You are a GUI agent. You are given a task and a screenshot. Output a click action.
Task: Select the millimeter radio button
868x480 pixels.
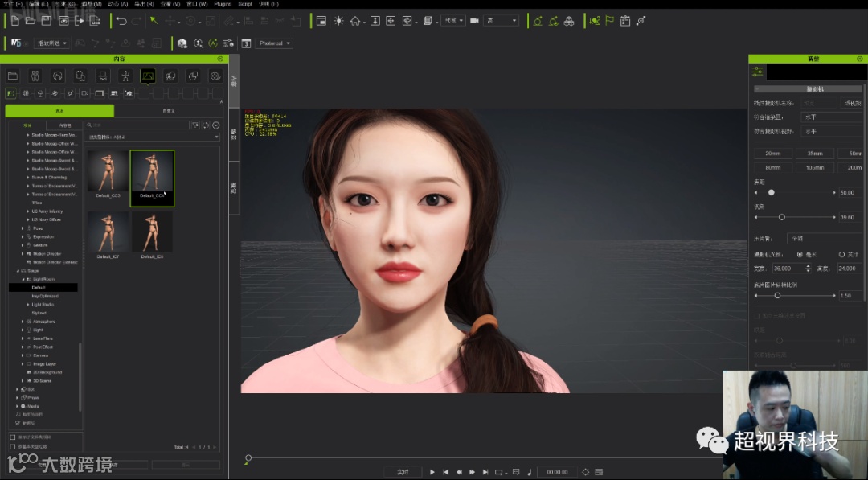(x=799, y=254)
